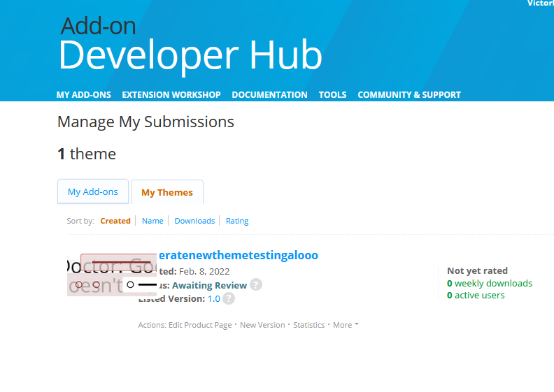Click the Feb. 8, 2022 date text

point(204,271)
